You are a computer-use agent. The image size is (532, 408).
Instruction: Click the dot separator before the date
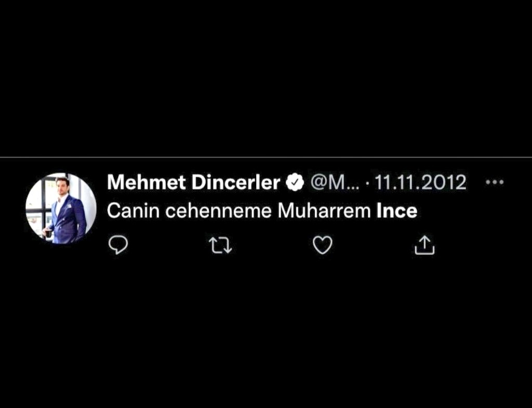(x=367, y=183)
